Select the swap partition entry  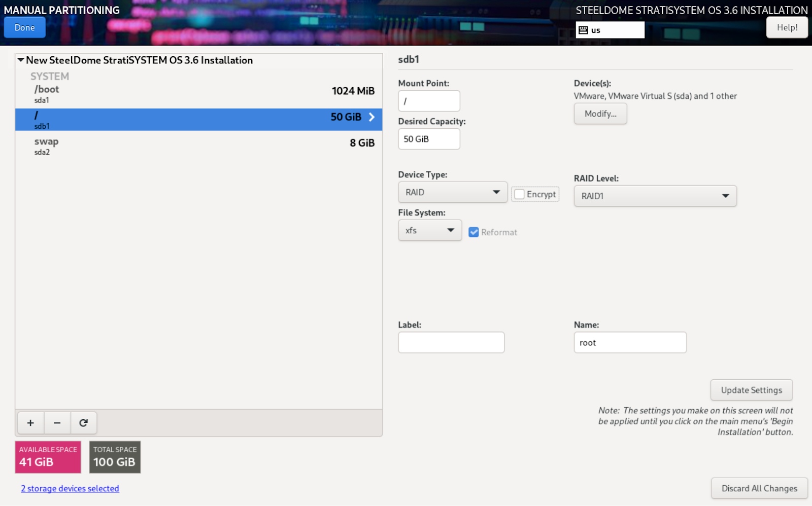point(198,146)
